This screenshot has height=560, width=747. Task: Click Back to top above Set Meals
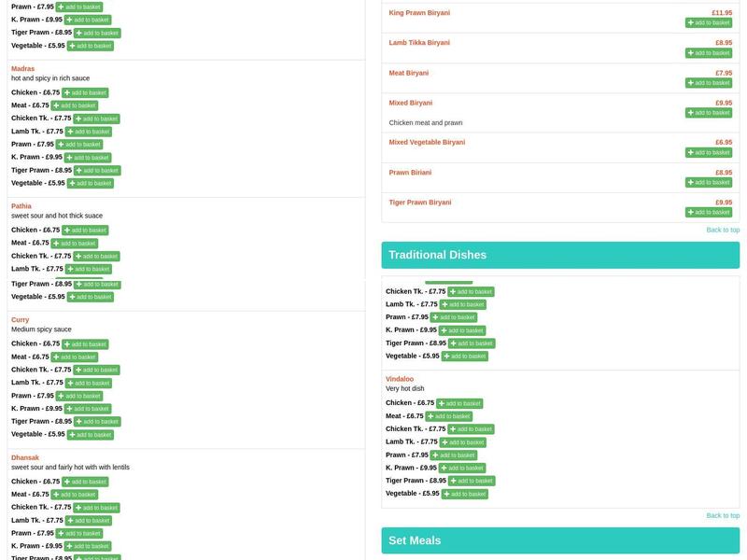[x=722, y=515]
